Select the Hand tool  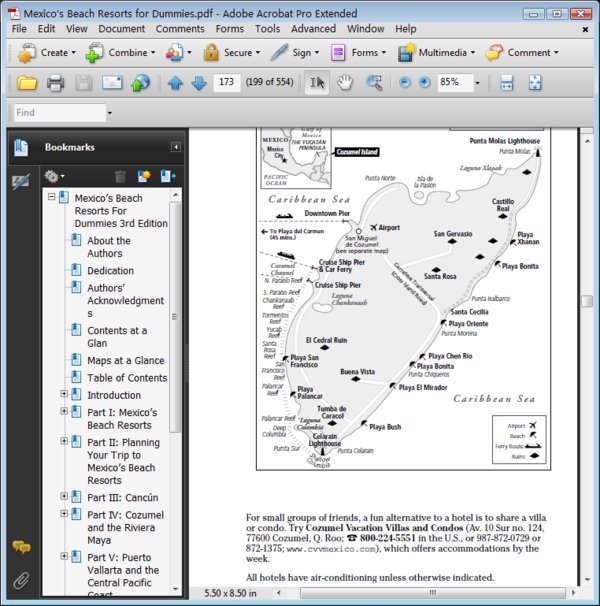coord(345,83)
